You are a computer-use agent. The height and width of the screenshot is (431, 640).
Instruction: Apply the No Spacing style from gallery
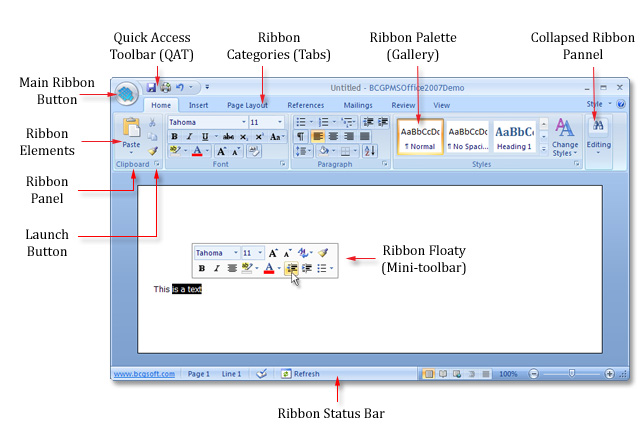click(468, 138)
